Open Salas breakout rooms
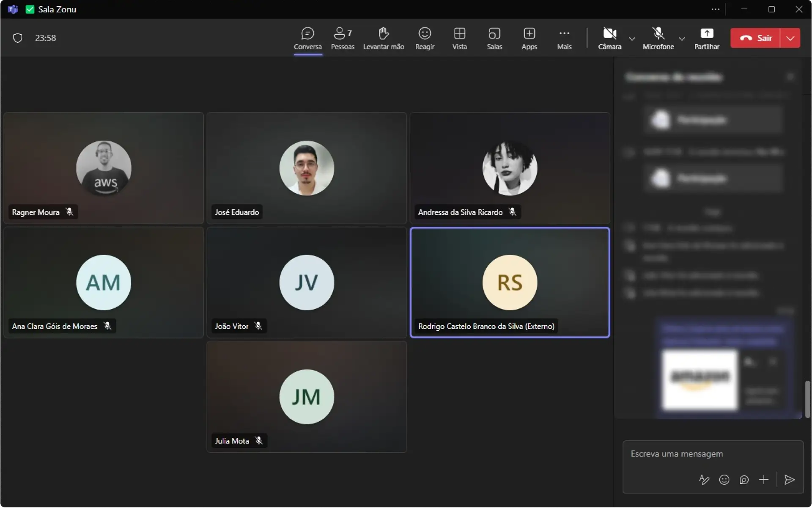This screenshot has height=508, width=812. coord(494,38)
